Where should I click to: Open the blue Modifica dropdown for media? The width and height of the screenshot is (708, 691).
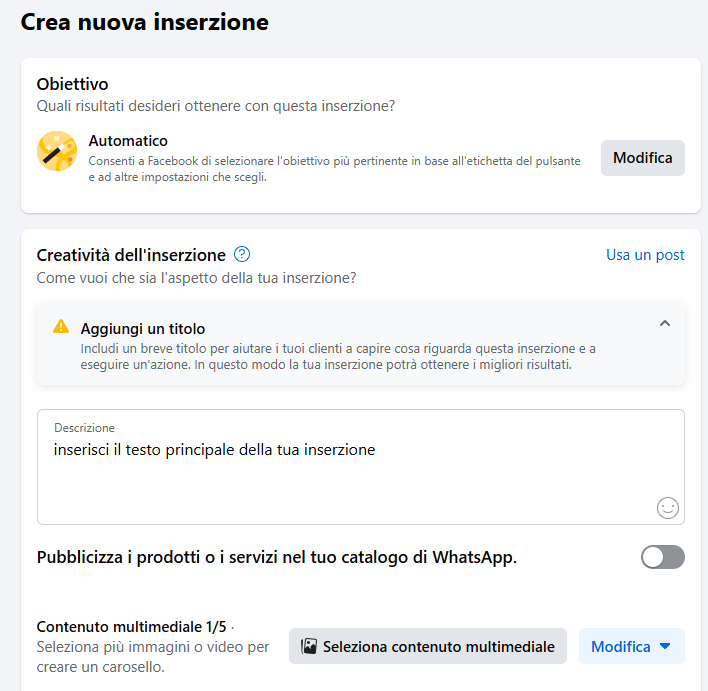point(632,646)
